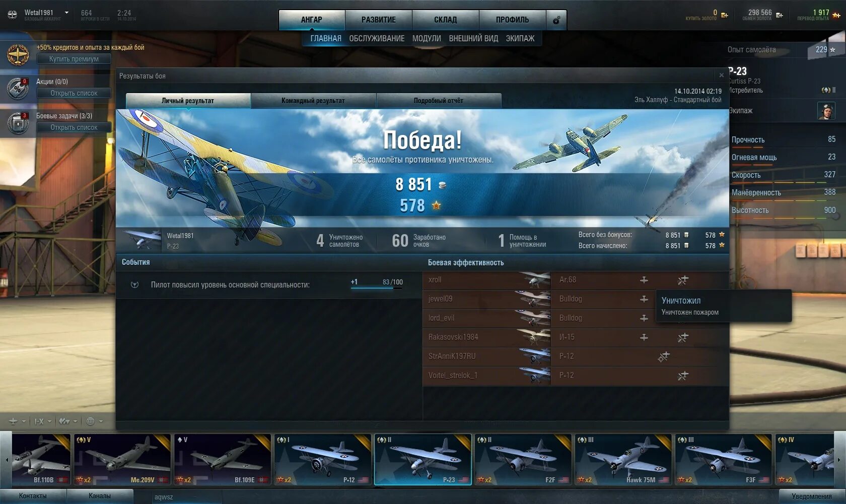Open the I-X tier filter dropdown
The image size is (846, 504).
point(43,421)
